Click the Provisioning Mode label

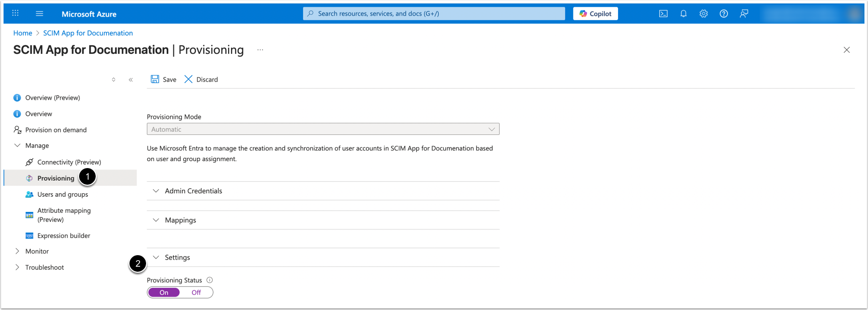click(174, 117)
